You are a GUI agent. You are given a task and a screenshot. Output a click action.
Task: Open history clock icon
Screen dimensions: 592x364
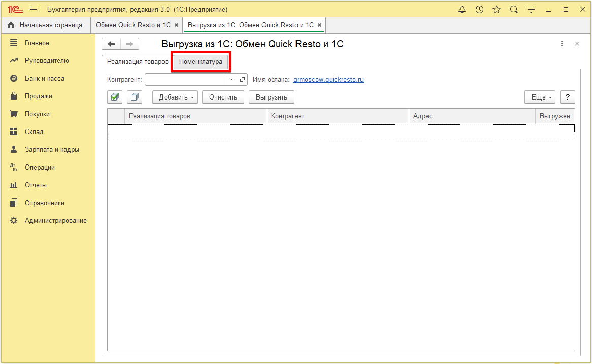click(479, 10)
